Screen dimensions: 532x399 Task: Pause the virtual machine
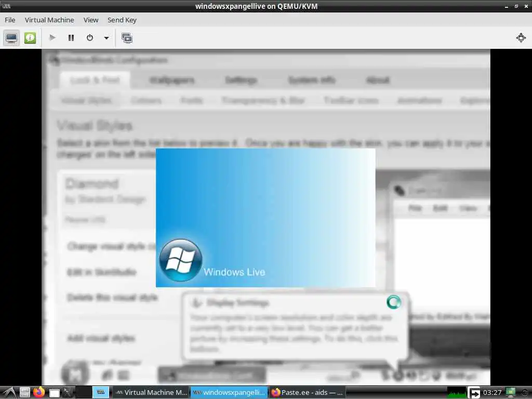[71, 37]
